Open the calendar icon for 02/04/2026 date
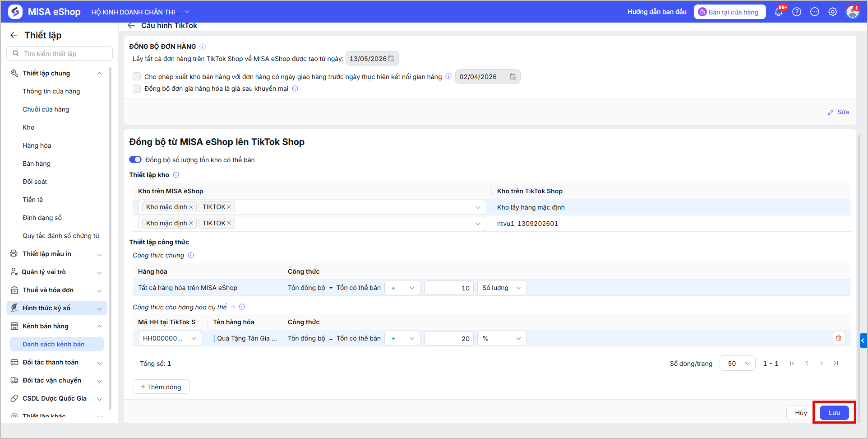Image resolution: width=868 pixels, height=439 pixels. (x=513, y=77)
